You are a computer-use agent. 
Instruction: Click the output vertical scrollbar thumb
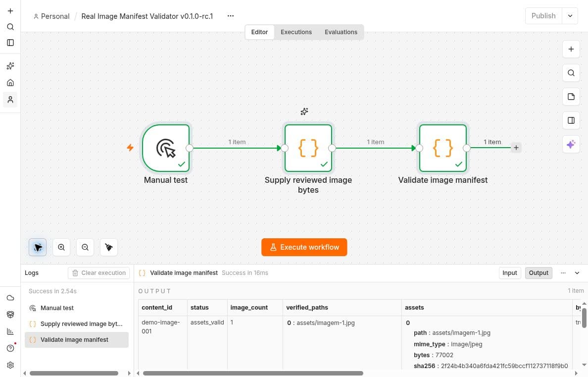[584, 318]
